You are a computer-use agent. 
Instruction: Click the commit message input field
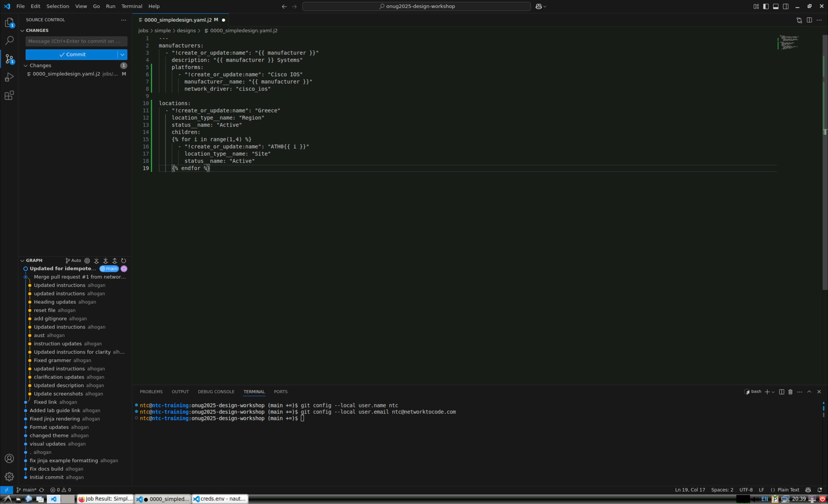(x=76, y=41)
